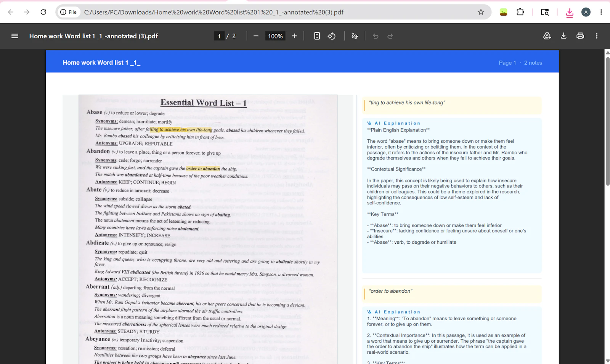Click the word entry 'Aberrant'
610x364 pixels.
tap(97, 287)
